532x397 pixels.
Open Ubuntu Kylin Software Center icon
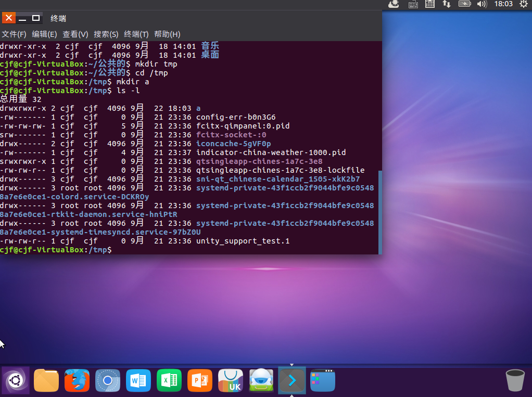231,380
